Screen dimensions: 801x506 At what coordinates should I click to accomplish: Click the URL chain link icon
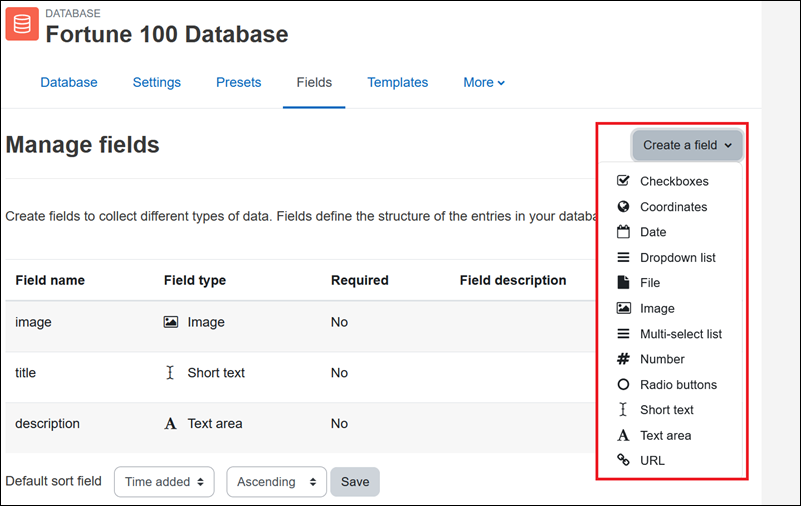click(623, 460)
